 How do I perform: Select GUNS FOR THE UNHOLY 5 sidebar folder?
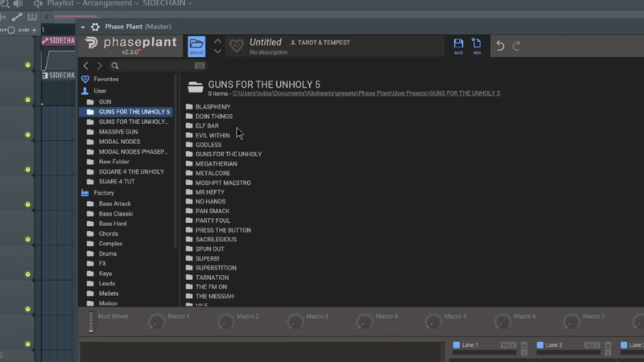tap(126, 112)
